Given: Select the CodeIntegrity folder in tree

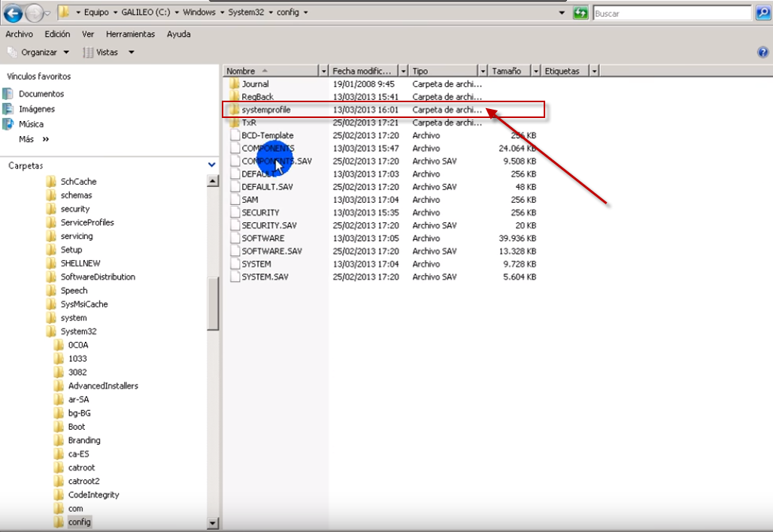Looking at the screenshot, I should tap(93, 494).
